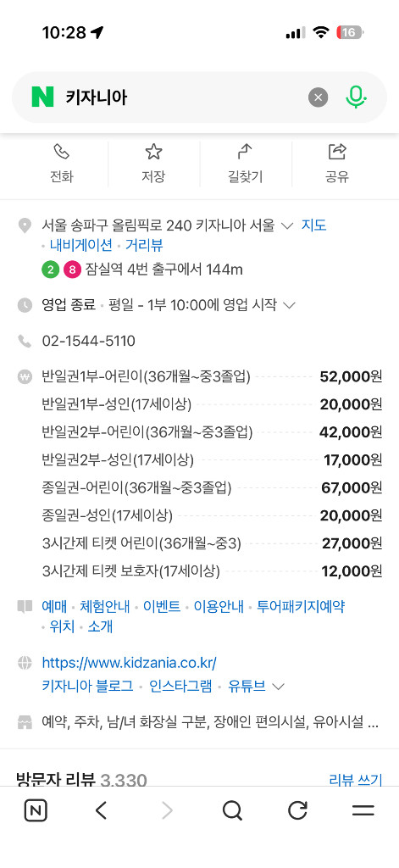Open the bottom hamburger menu
Viewport: 399px width, 868px height.
click(363, 811)
